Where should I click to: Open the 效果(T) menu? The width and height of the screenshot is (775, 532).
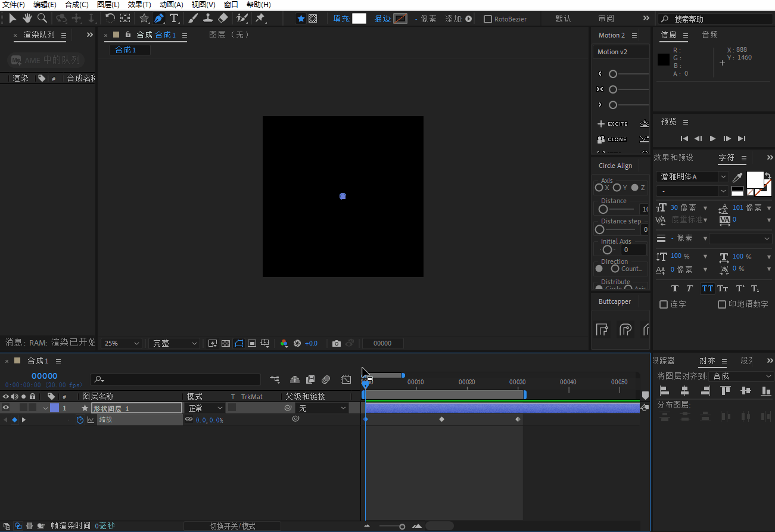(x=139, y=5)
